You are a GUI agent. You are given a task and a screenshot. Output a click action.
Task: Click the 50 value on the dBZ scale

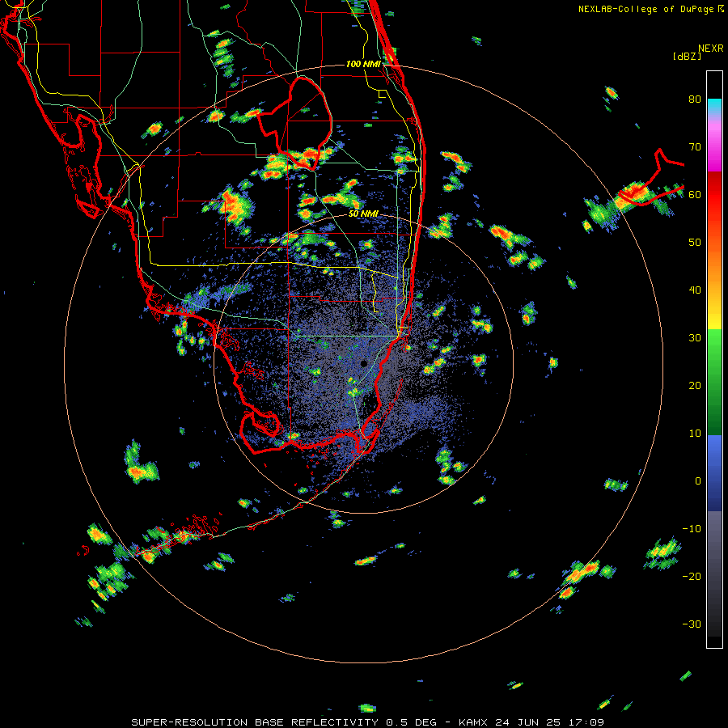click(695, 243)
